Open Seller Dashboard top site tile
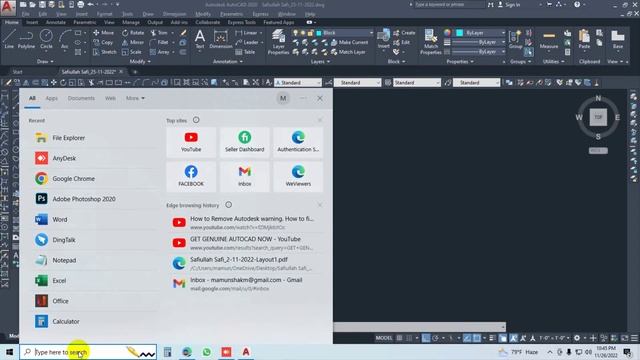This screenshot has height=360, width=640. coord(244,142)
